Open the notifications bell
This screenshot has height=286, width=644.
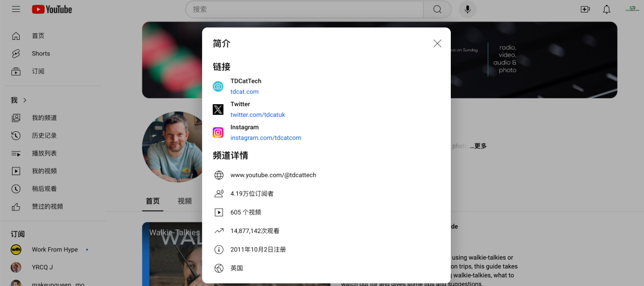[606, 10]
